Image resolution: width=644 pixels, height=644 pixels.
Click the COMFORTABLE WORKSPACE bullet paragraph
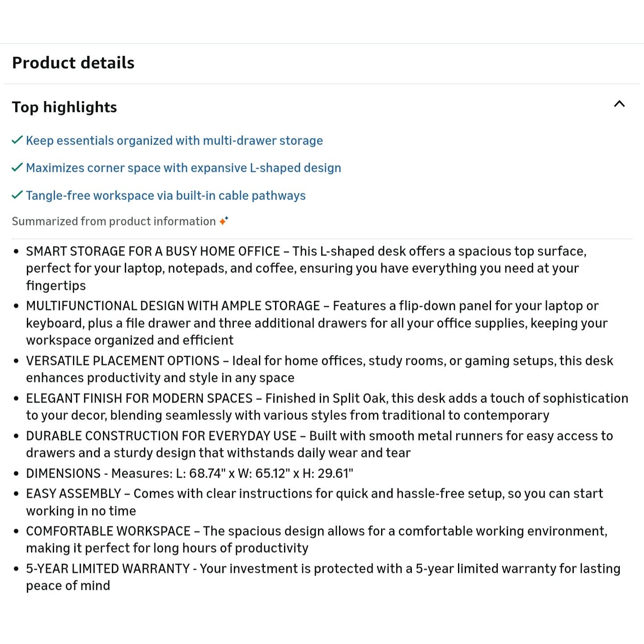317,539
